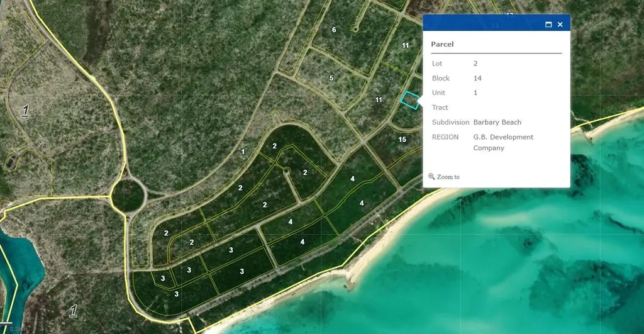This screenshot has height=334, width=644.
Task: Click block 11 label left of highlighted parcel
Action: [x=378, y=100]
